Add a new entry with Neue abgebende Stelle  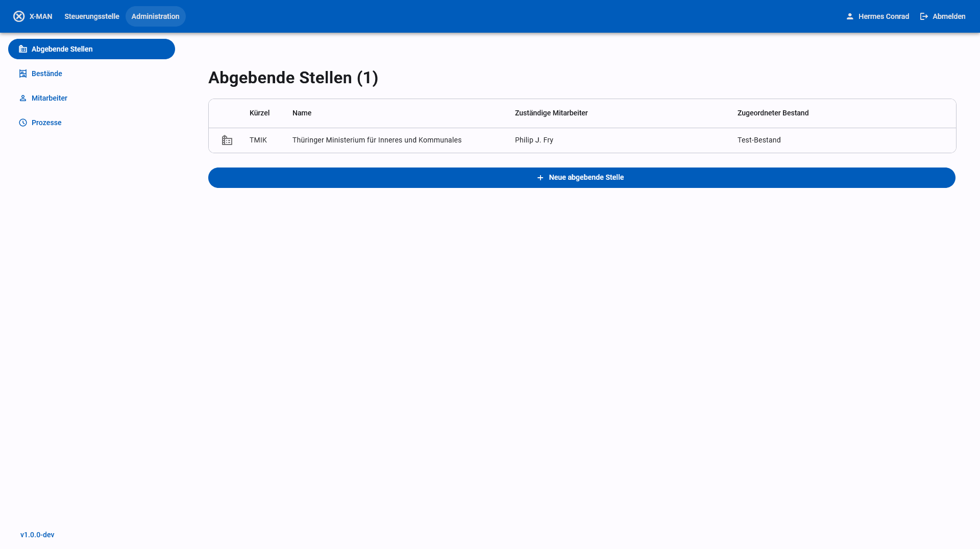(582, 178)
